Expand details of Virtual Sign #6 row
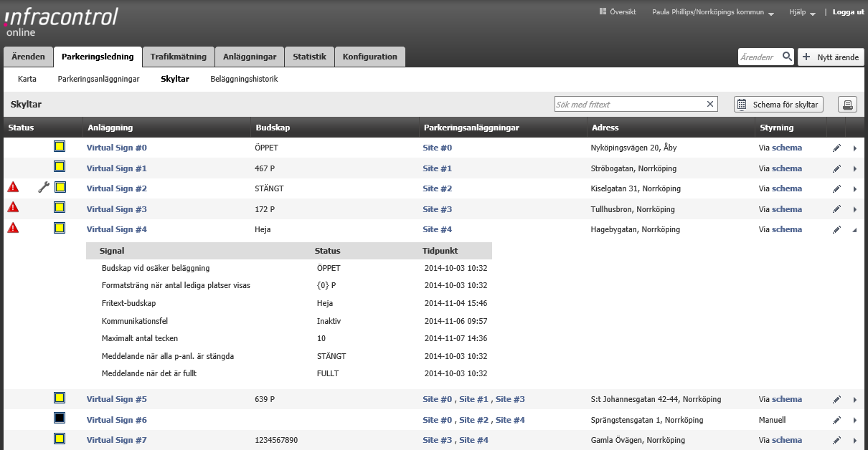Screen dimensions: 868x450 [854, 421]
